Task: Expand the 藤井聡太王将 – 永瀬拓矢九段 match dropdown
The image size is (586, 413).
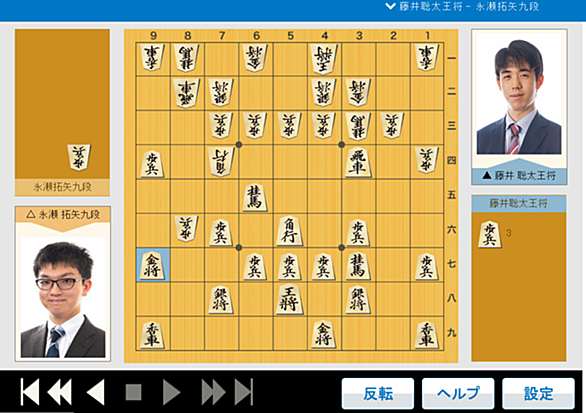Action: [x=463, y=7]
